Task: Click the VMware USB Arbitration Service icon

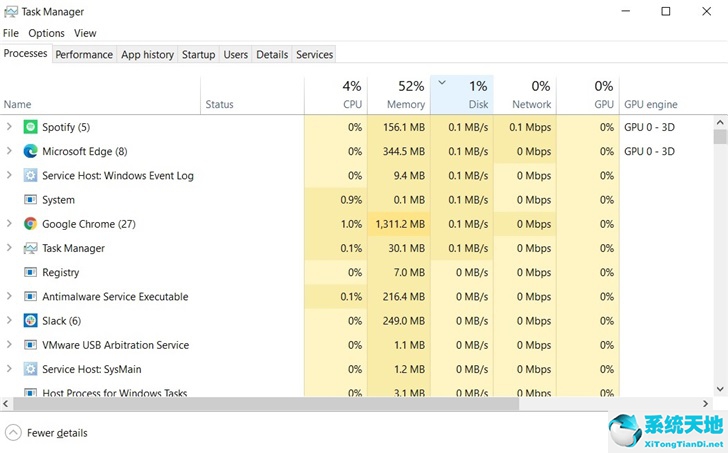Action: pos(30,345)
